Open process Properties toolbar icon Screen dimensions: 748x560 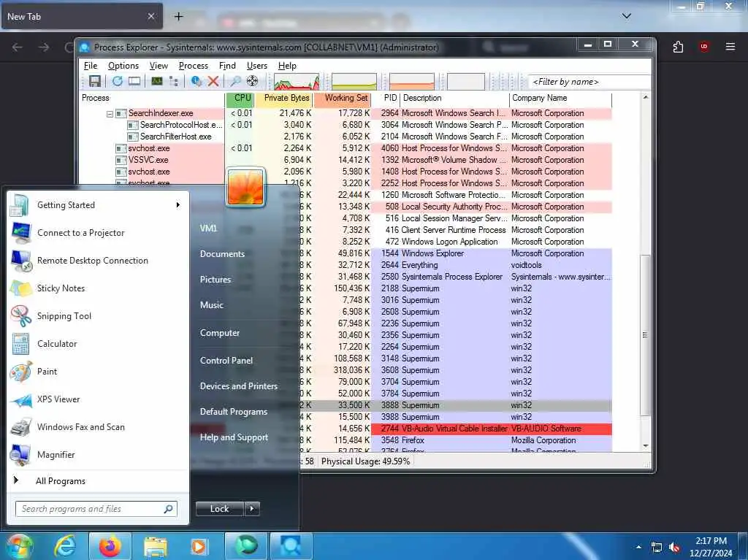(x=196, y=81)
